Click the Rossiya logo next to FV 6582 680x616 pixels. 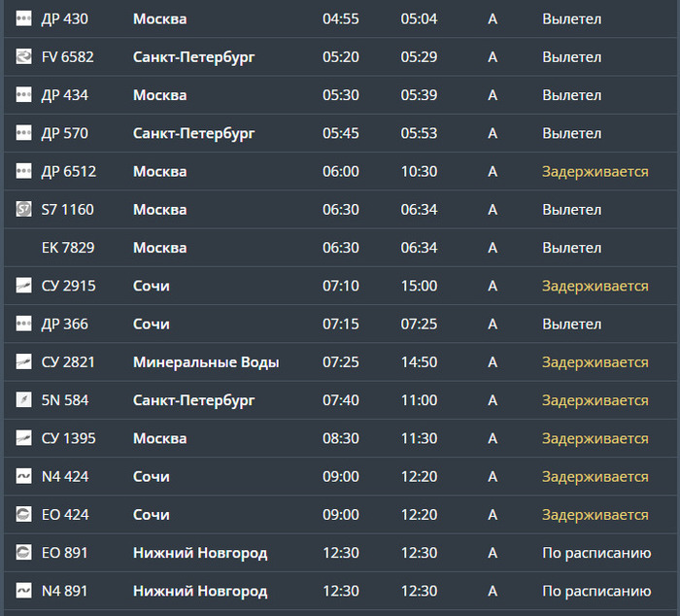click(24, 57)
